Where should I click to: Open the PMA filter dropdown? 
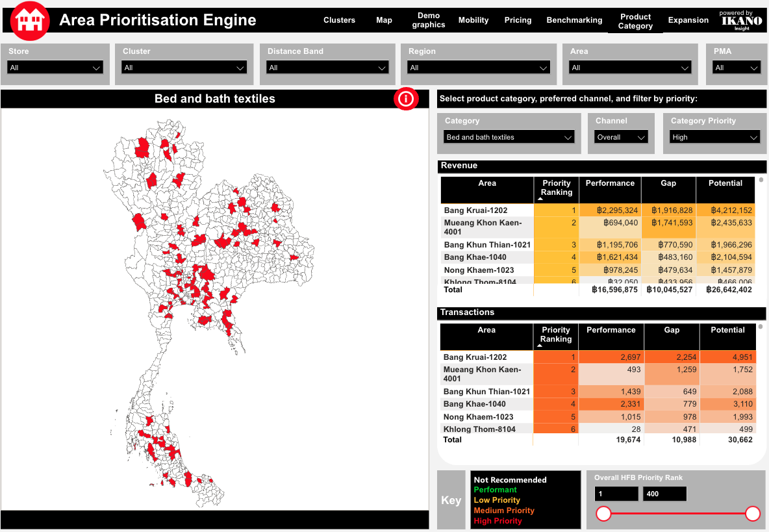pos(737,68)
